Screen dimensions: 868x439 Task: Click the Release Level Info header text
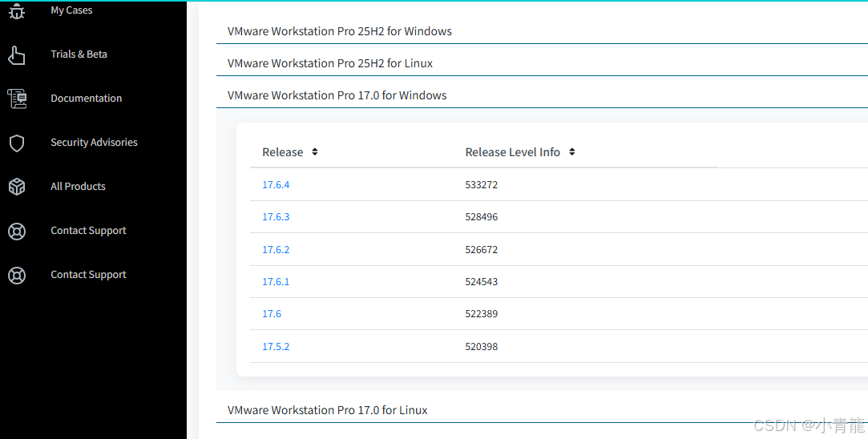click(x=513, y=152)
